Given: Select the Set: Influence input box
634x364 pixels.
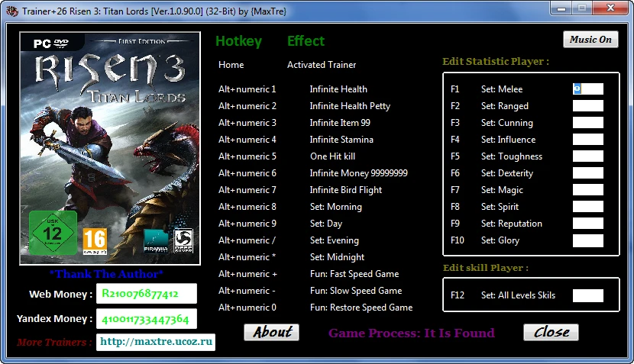Looking at the screenshot, I should 588,140.
